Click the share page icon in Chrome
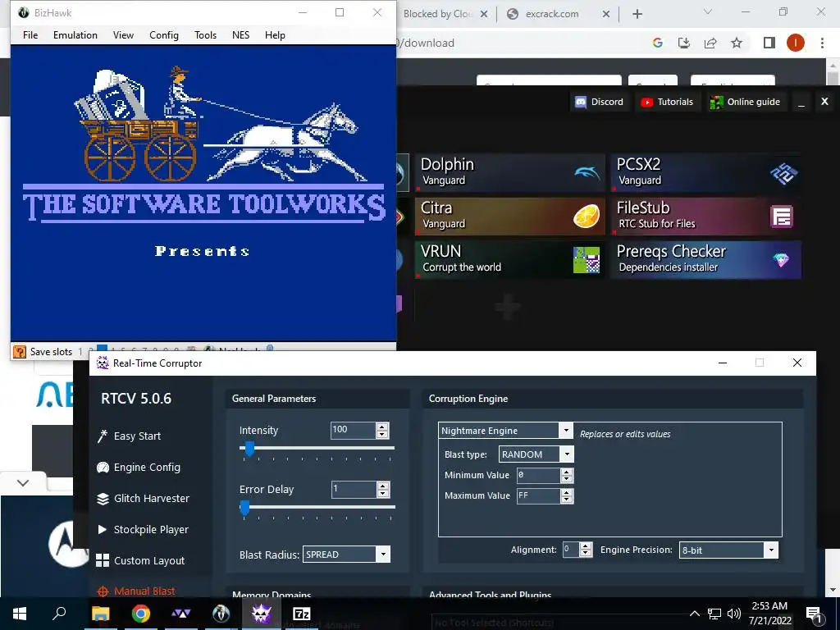 tap(710, 43)
